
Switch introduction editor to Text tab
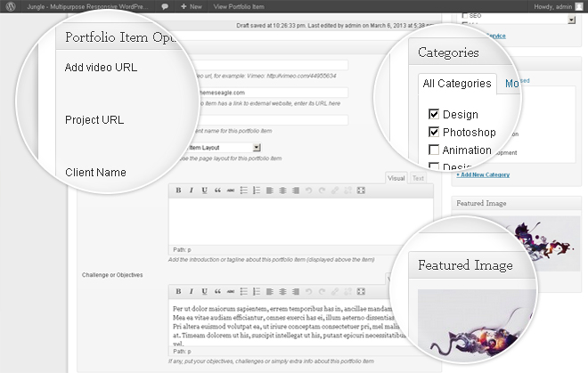[418, 178]
